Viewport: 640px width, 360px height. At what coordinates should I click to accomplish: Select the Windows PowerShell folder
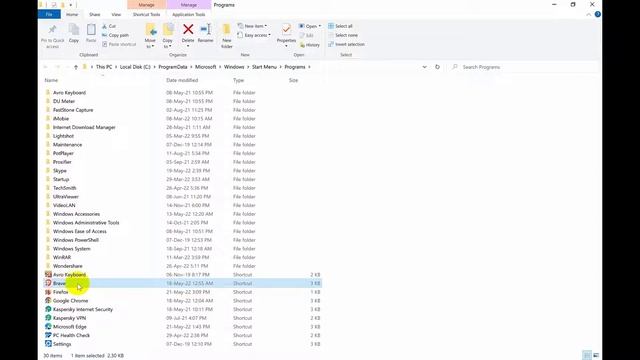pos(76,240)
